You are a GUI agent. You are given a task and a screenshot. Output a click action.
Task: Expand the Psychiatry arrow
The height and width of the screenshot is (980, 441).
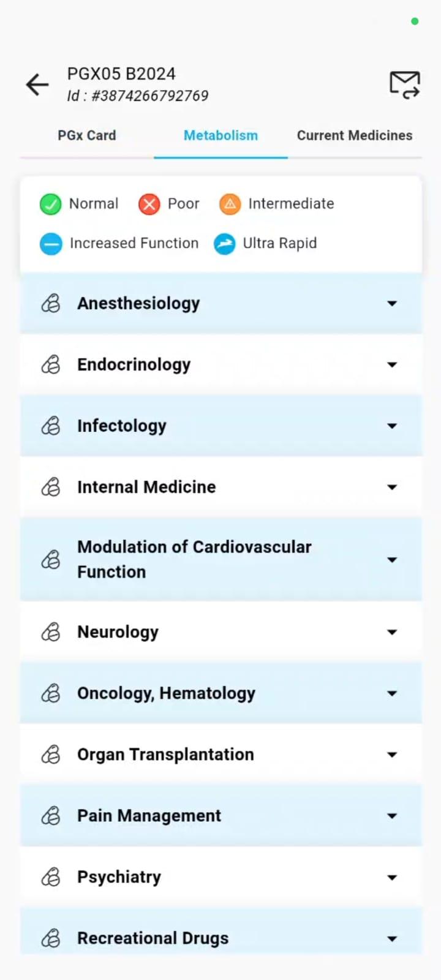(x=392, y=877)
